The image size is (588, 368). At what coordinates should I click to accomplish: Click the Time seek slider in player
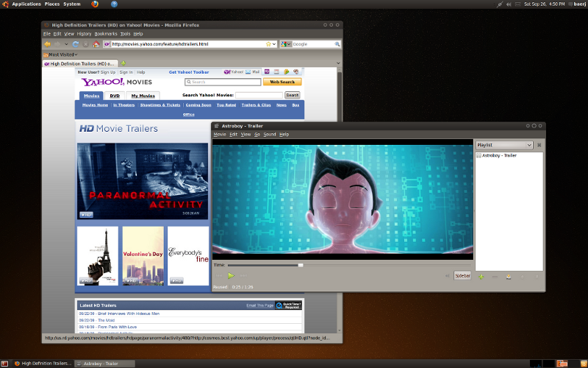(265, 265)
